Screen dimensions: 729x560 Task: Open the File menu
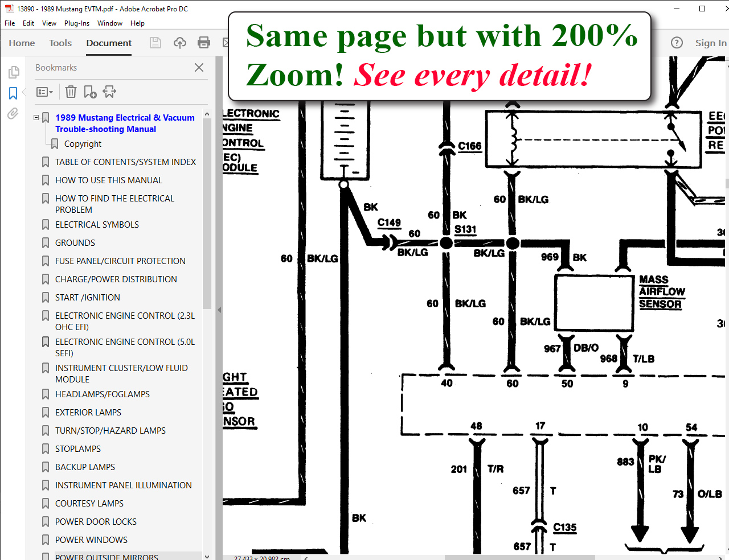pos(10,23)
